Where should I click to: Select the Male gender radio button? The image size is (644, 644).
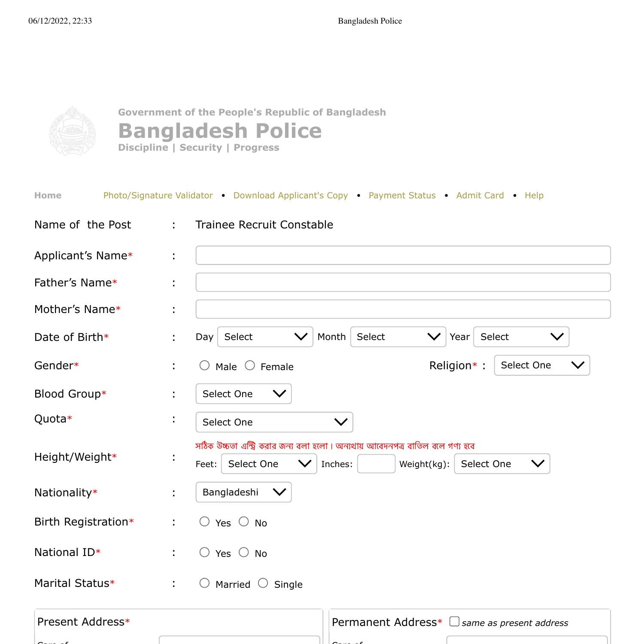click(x=205, y=365)
